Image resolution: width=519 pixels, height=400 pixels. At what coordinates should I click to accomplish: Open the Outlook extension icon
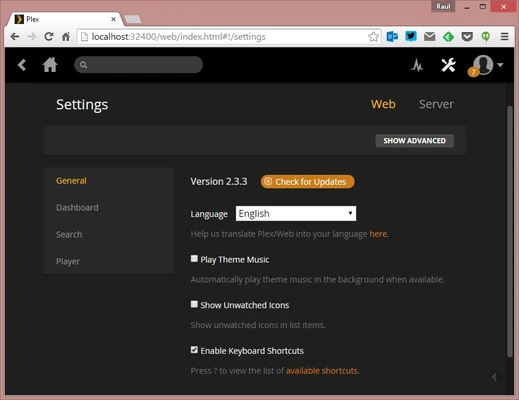[392, 37]
